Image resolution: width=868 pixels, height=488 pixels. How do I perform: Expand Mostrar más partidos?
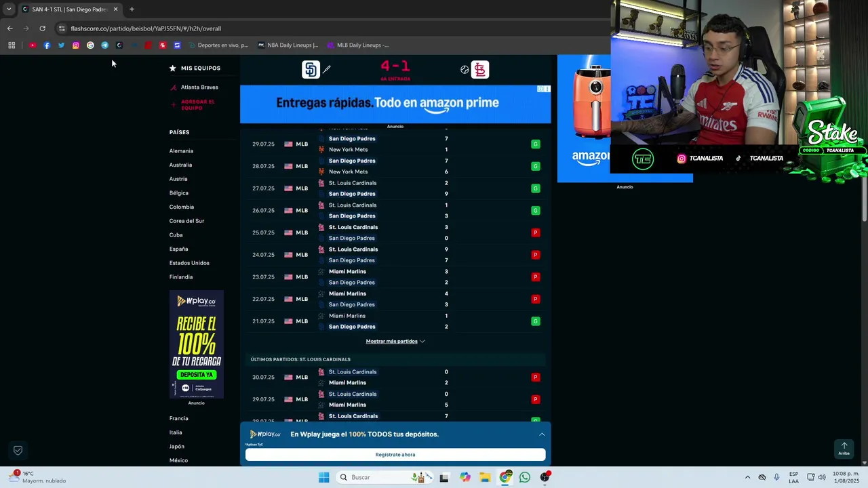(x=395, y=341)
